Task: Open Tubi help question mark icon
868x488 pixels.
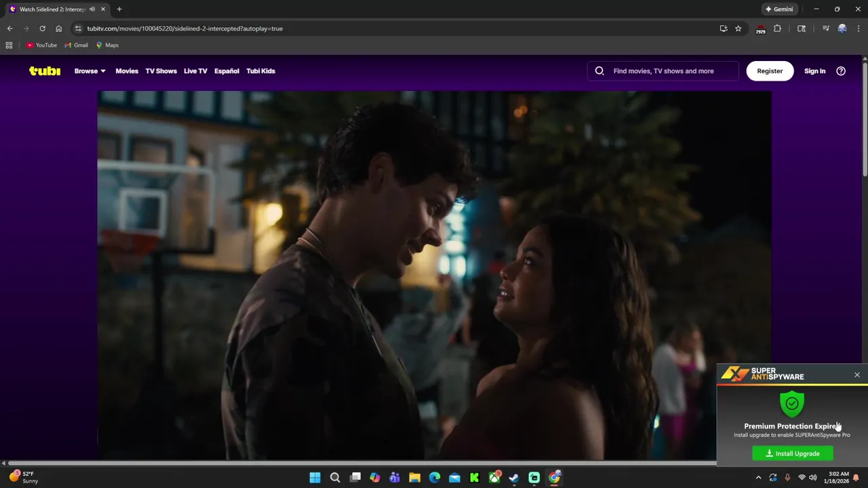Action: [841, 70]
